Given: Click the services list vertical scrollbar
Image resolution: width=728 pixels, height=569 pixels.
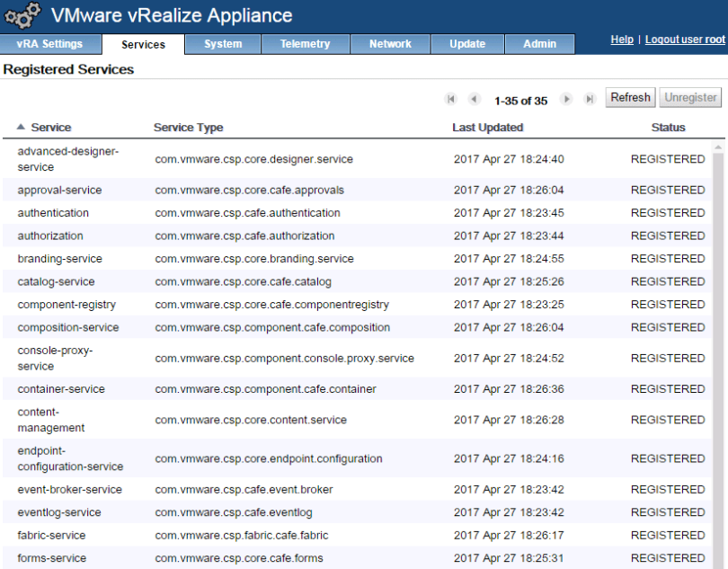Looking at the screenshot, I should tap(718, 360).
